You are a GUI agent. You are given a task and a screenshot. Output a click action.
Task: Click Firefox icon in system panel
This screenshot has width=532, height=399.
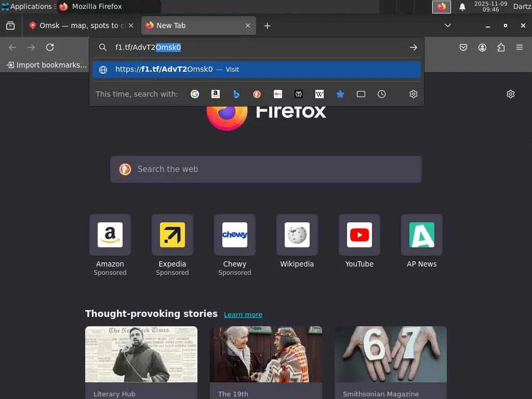(x=442, y=7)
